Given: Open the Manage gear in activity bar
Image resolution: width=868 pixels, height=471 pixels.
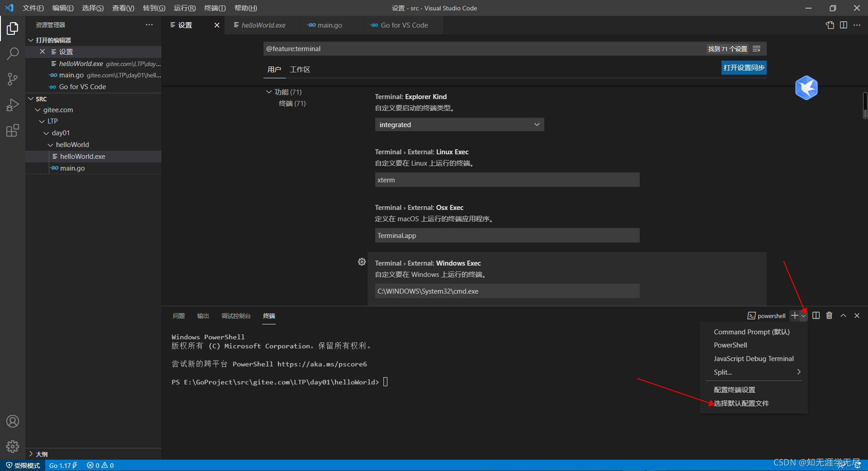Looking at the screenshot, I should [x=13, y=447].
